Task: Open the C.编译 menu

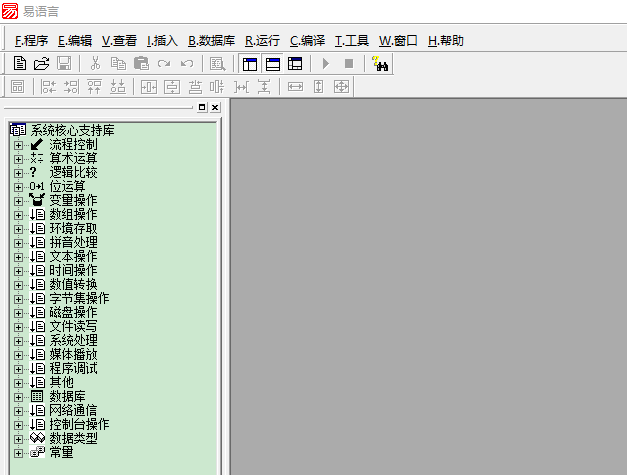Action: pos(307,41)
